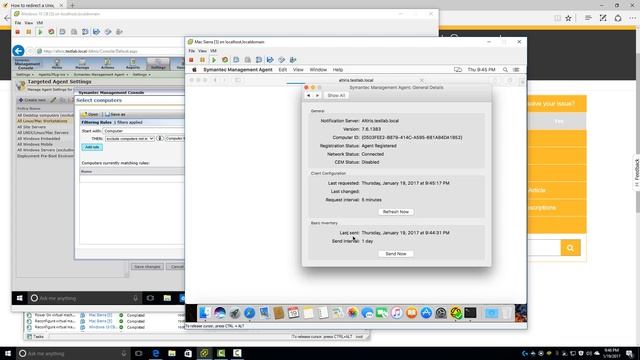Image resolution: width=640 pixels, height=360 pixels.
Task: Click the orange suspend icon in Windows 10 VM toolbar
Action: pyautogui.click(x=29, y=32)
